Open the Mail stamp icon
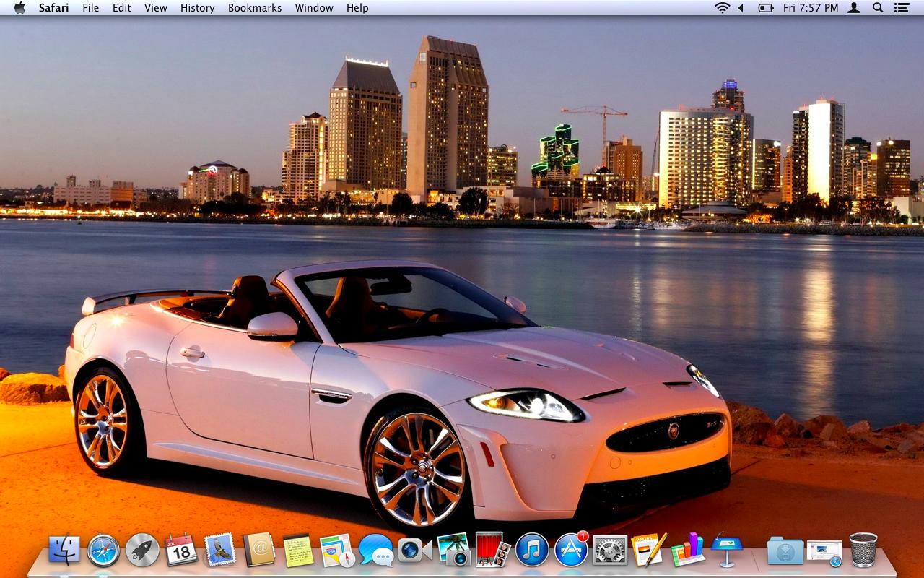Image resolution: width=924 pixels, height=578 pixels. [220, 550]
